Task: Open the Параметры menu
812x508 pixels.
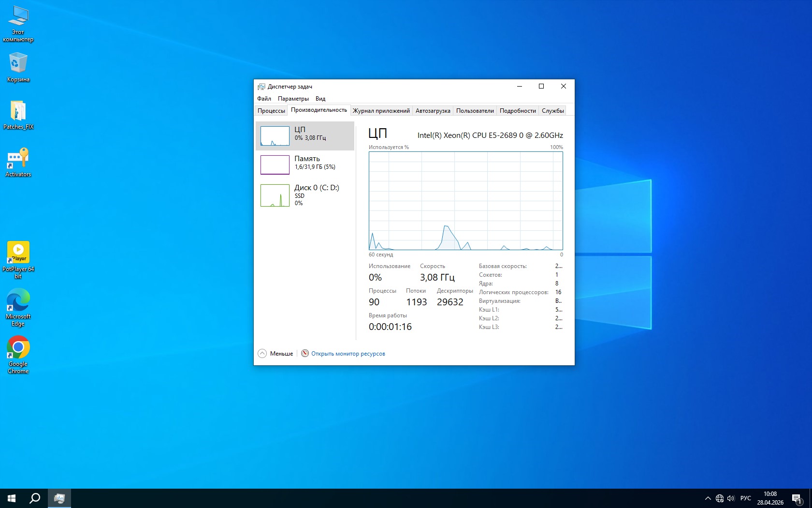Action: tap(293, 99)
